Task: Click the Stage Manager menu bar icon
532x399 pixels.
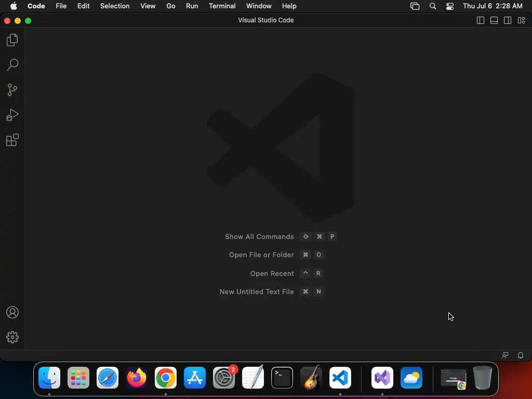Action: [x=415, y=6]
